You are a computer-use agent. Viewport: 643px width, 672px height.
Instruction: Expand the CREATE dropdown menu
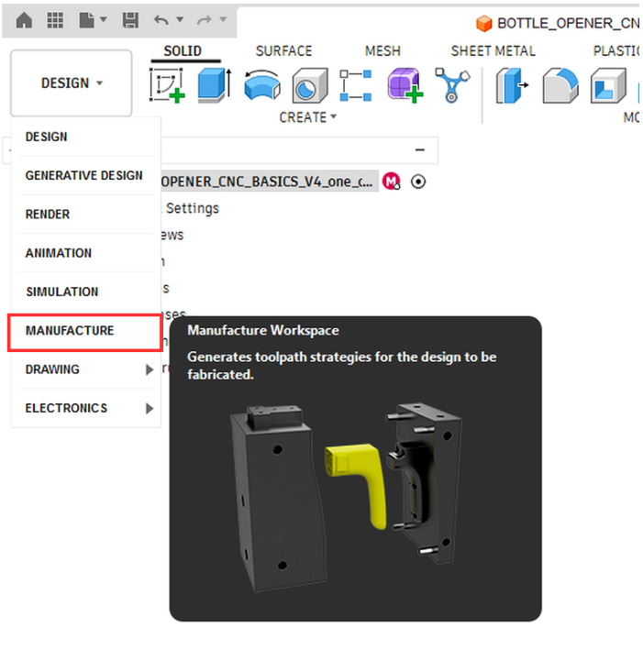pyautogui.click(x=308, y=117)
